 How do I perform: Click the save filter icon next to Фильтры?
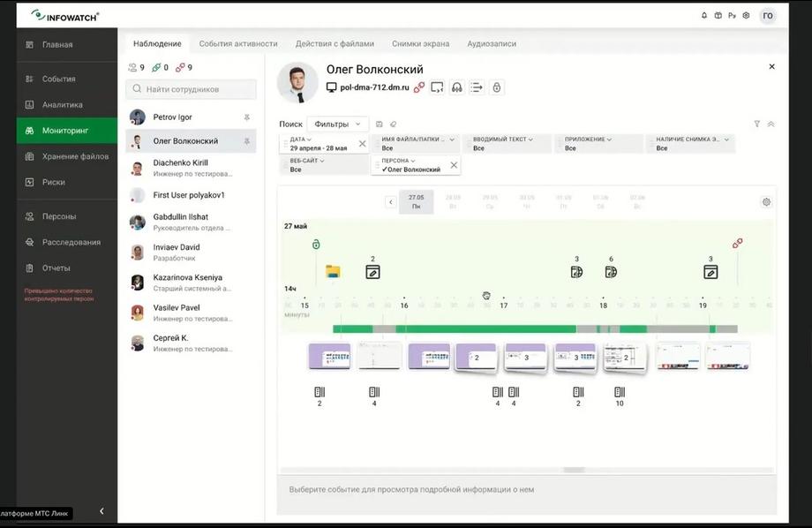(379, 124)
